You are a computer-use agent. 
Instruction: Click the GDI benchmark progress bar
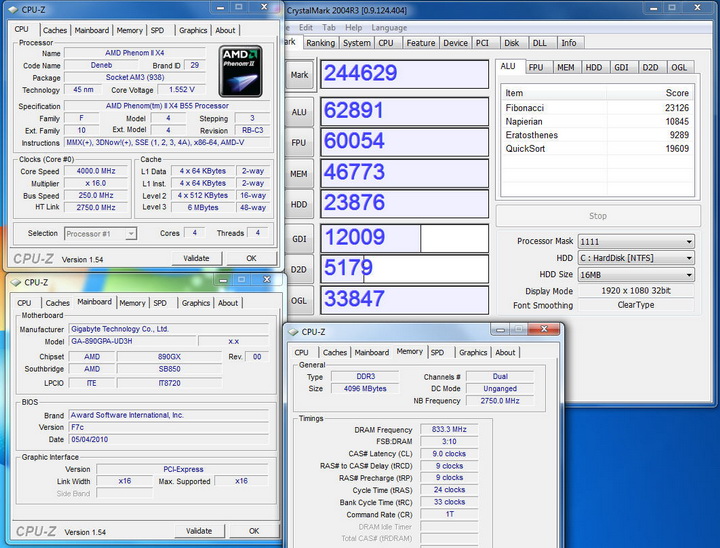point(403,238)
